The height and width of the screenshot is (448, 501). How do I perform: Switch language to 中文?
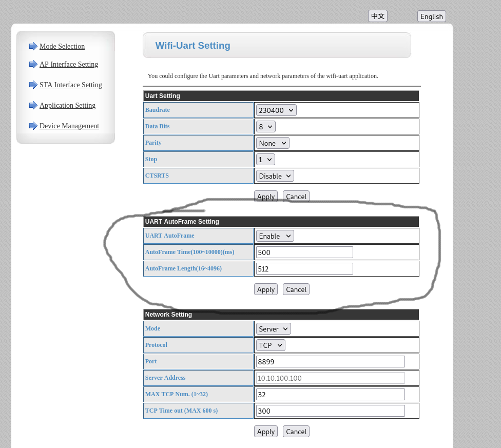[x=377, y=16]
